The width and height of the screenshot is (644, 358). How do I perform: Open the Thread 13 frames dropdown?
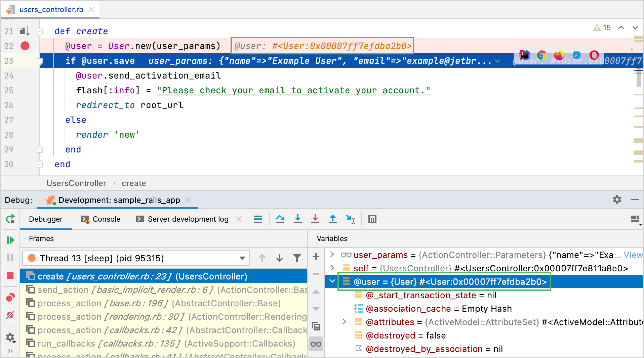click(x=242, y=258)
